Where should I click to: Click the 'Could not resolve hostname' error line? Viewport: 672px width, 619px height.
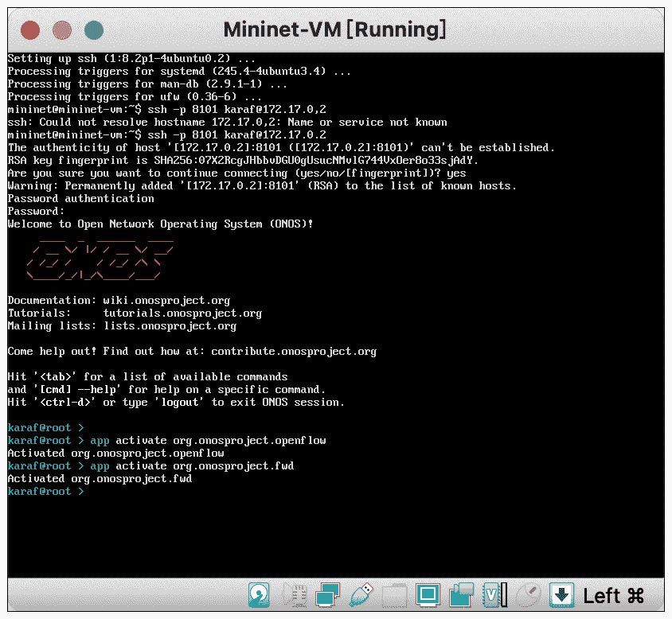[227, 122]
